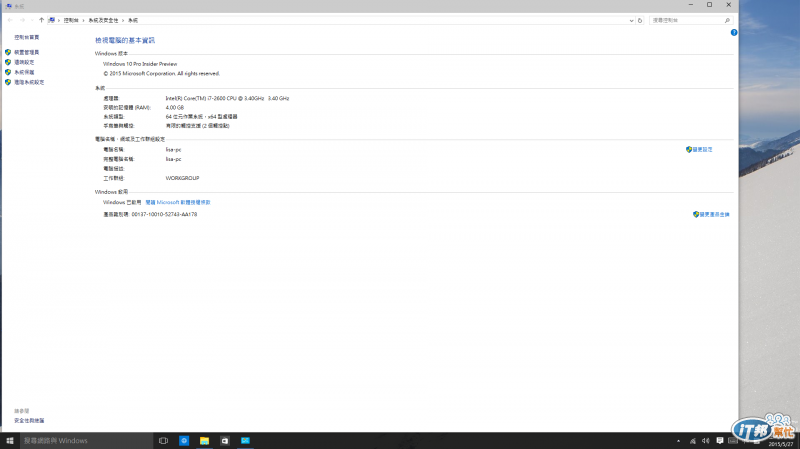Expand chevron after 控制台 breadcrumb
This screenshot has height=449, width=800.
(x=83, y=20)
